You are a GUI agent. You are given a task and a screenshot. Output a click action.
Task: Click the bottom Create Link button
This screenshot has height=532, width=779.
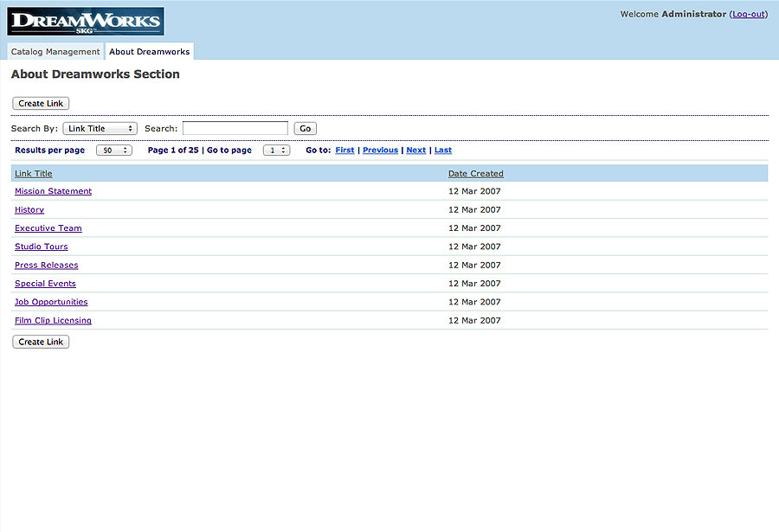[41, 342]
